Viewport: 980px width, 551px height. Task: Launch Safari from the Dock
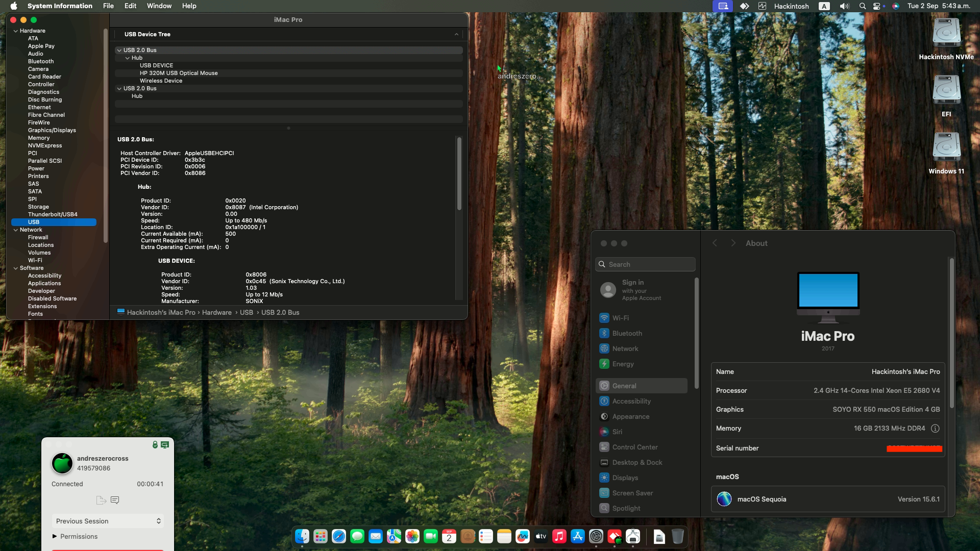coord(338,536)
